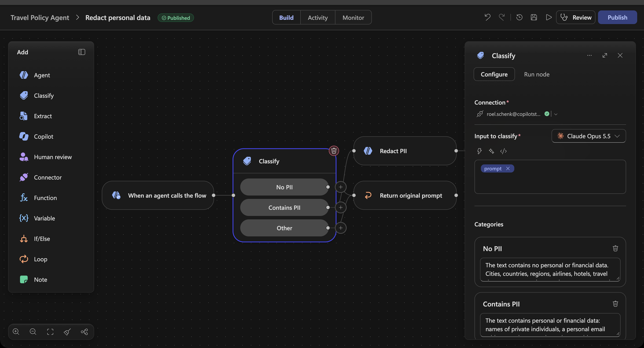The image size is (644, 348).
Task: Add a step after the Other branch
Action: coord(341,228)
